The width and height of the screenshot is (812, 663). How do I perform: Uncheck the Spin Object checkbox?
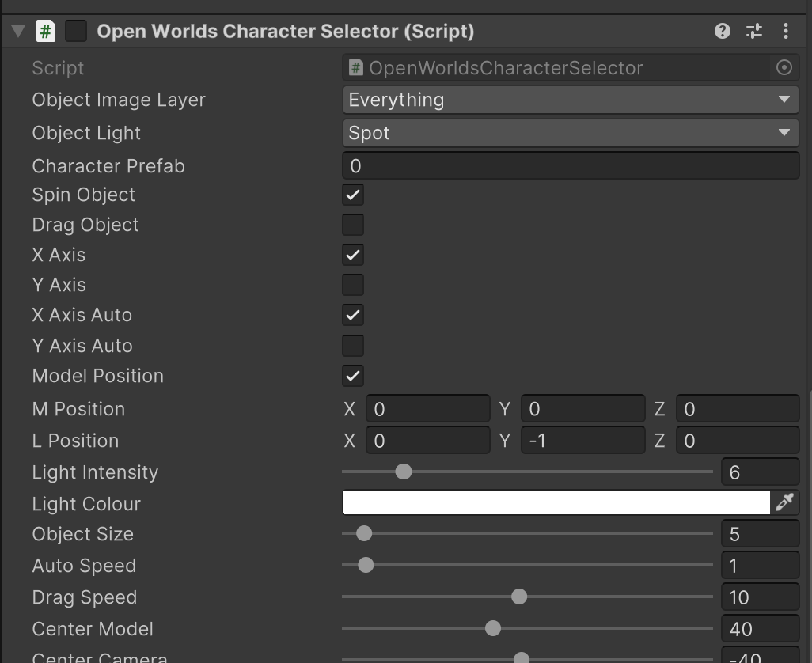(353, 195)
